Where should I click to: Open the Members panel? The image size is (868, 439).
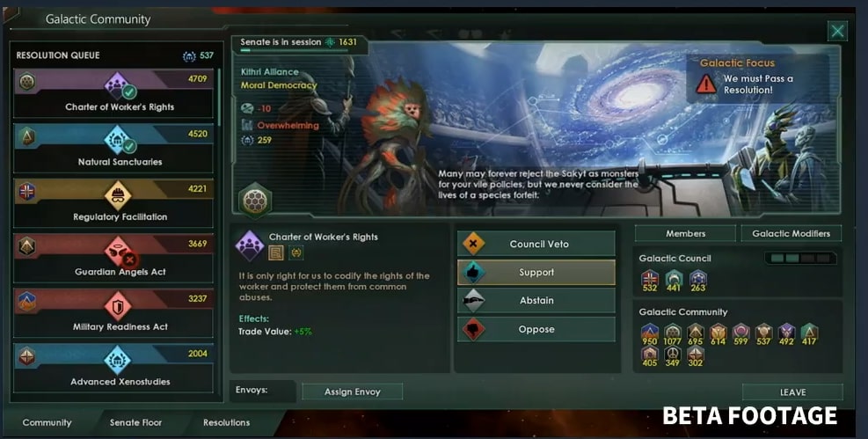[x=685, y=234]
